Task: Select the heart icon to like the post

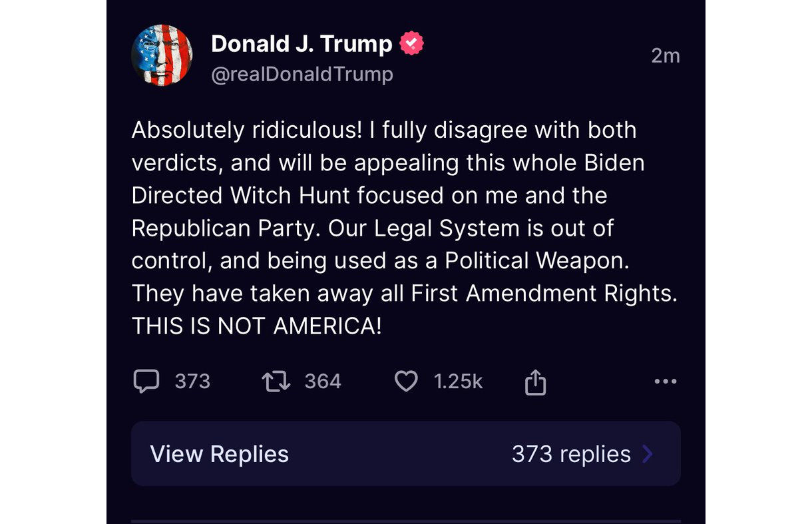Action: click(x=406, y=381)
